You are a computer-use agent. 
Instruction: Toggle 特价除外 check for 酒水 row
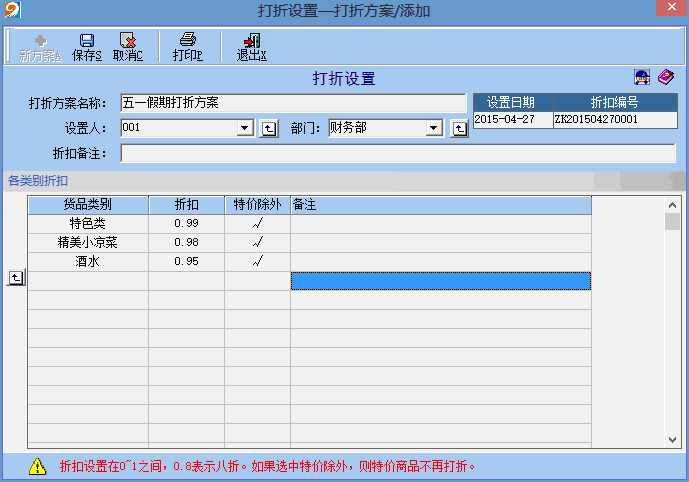(257, 262)
